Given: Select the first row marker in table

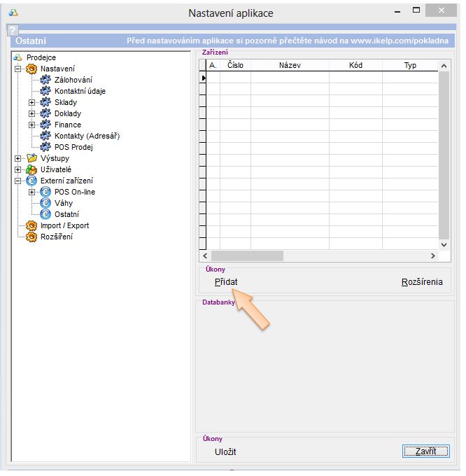Looking at the screenshot, I should tap(203, 78).
